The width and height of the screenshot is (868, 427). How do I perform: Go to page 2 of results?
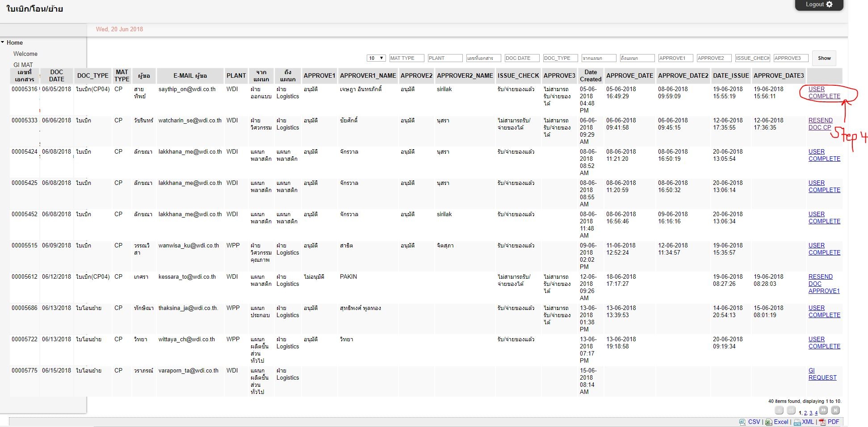tap(805, 413)
